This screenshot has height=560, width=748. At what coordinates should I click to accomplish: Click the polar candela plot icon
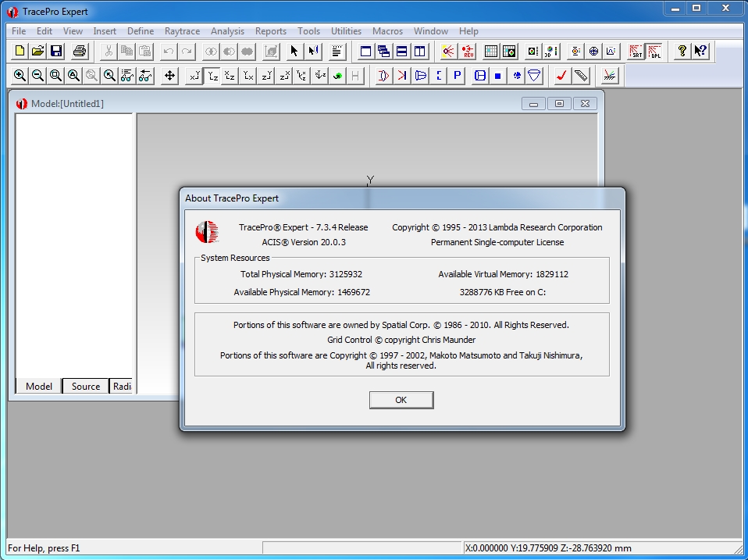point(593,51)
